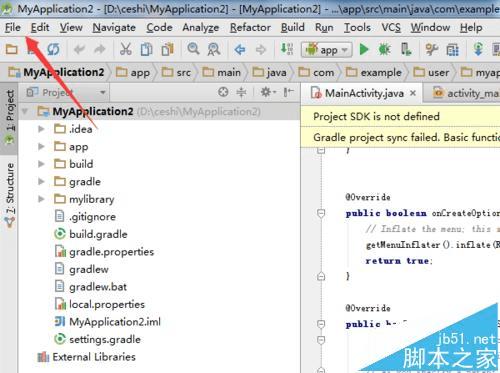Click the java breadcrumb

(x=269, y=72)
